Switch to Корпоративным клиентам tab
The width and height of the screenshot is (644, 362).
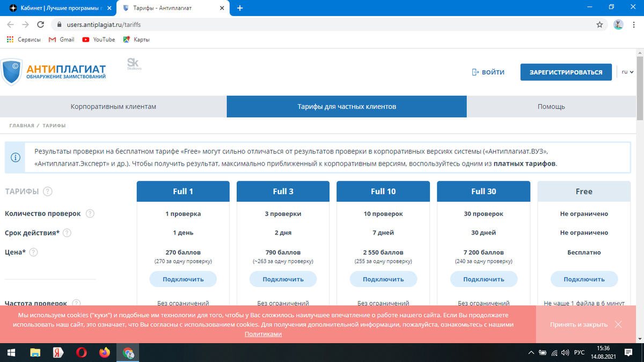113,106
